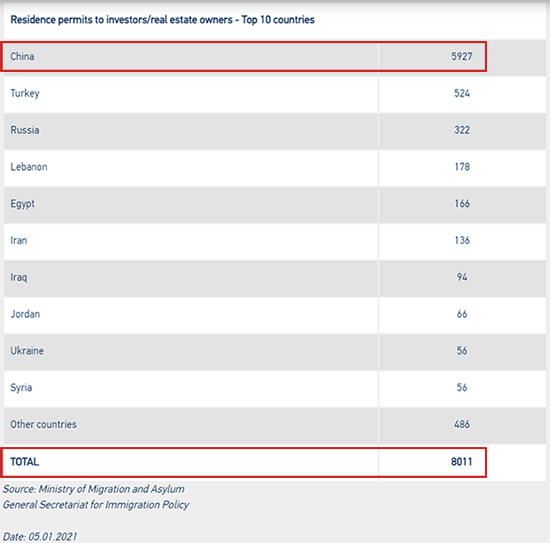Click the TOTAL value 8011
Screen dimensions: 550x543
[x=461, y=462]
